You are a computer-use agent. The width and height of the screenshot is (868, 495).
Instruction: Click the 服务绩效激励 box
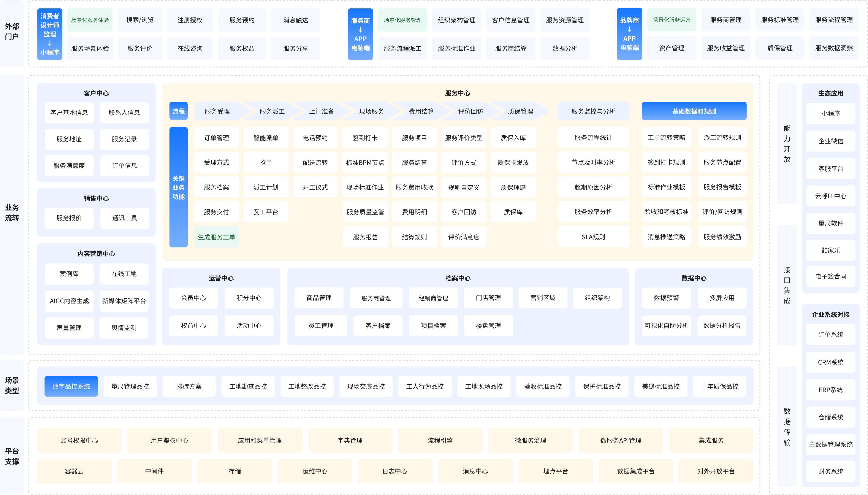pos(722,237)
